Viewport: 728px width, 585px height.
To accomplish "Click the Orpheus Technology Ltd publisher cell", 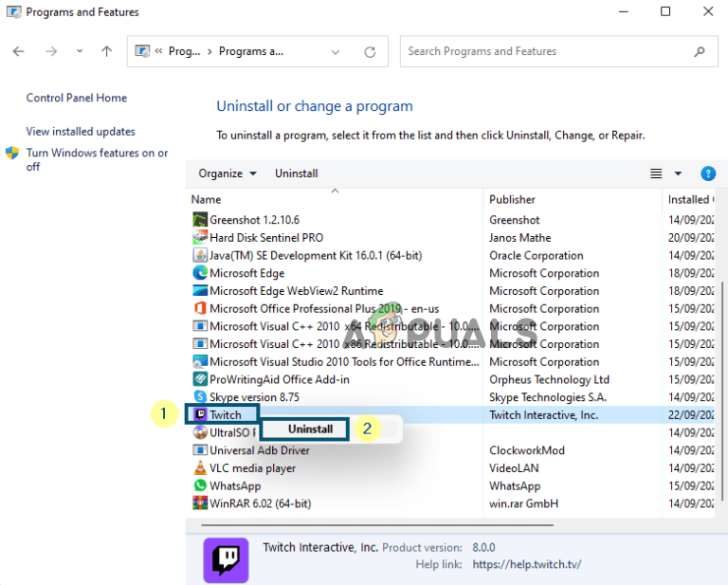I will pyautogui.click(x=549, y=379).
